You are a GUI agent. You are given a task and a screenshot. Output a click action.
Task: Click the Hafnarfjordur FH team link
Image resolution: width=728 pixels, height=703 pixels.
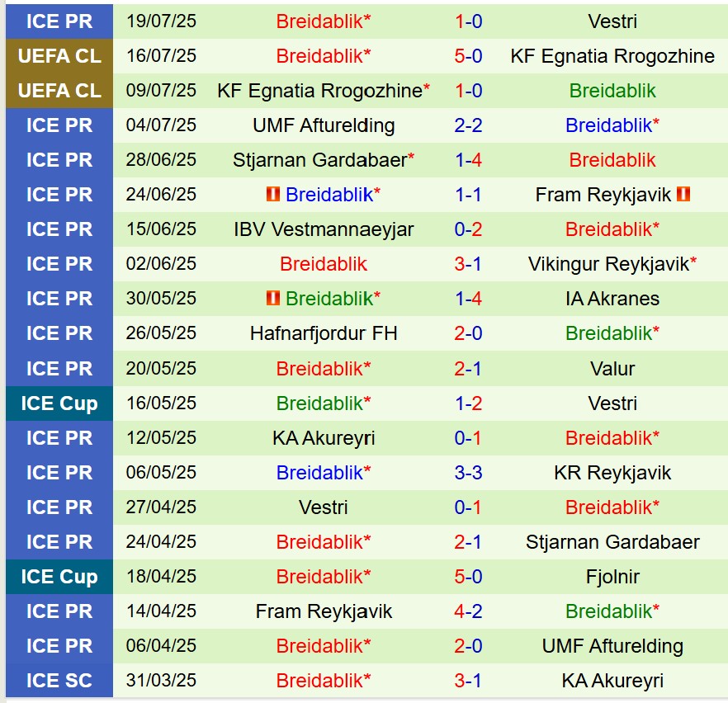(324, 333)
